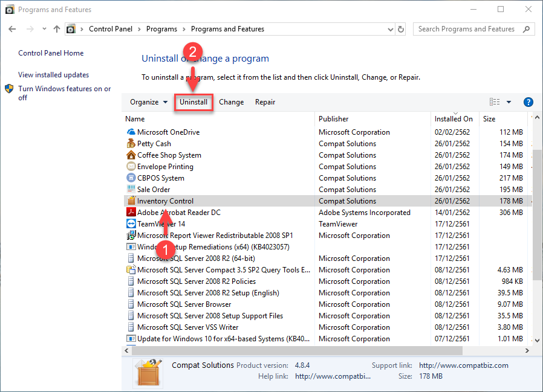Select the Sale Order row name

pyautogui.click(x=154, y=190)
